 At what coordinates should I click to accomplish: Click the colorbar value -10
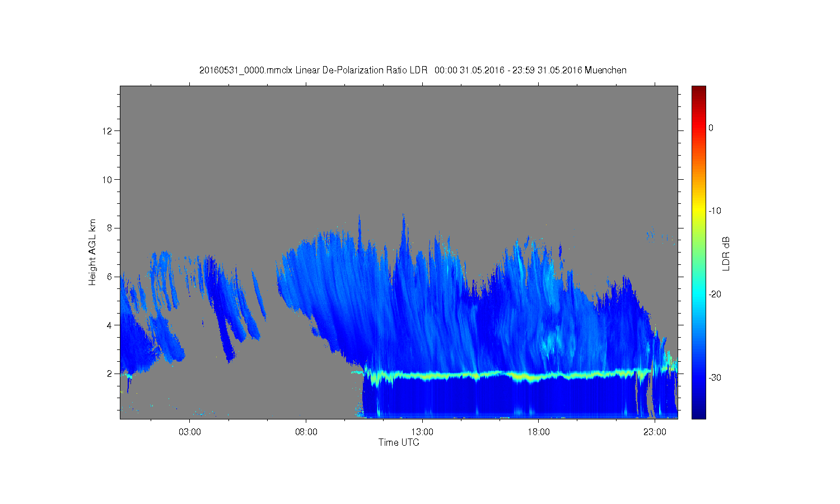[715, 211]
